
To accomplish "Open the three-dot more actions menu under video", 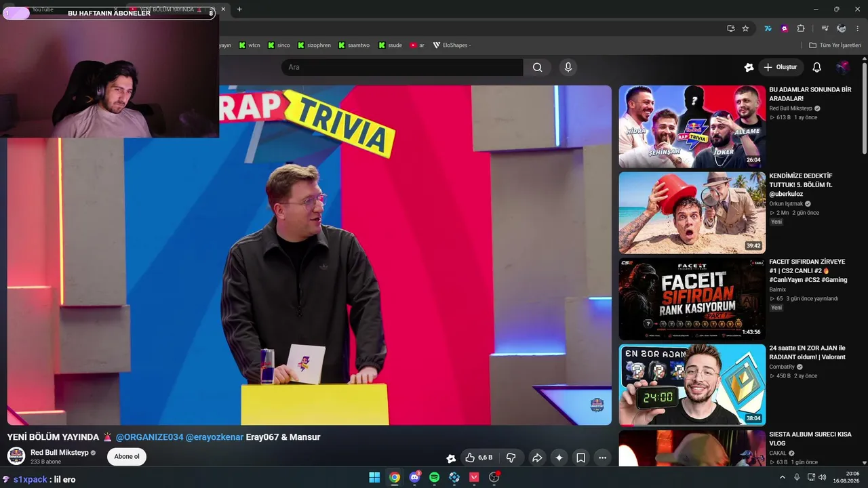I will 602,457.
